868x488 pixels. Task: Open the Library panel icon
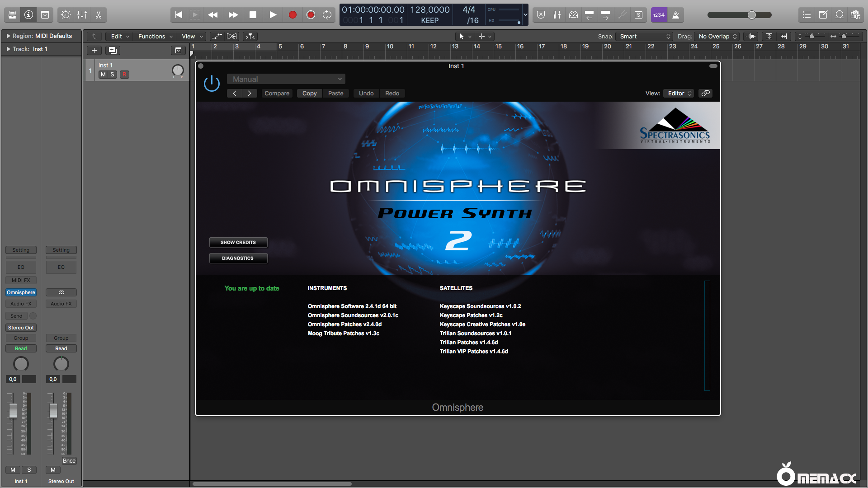pyautogui.click(x=12, y=15)
